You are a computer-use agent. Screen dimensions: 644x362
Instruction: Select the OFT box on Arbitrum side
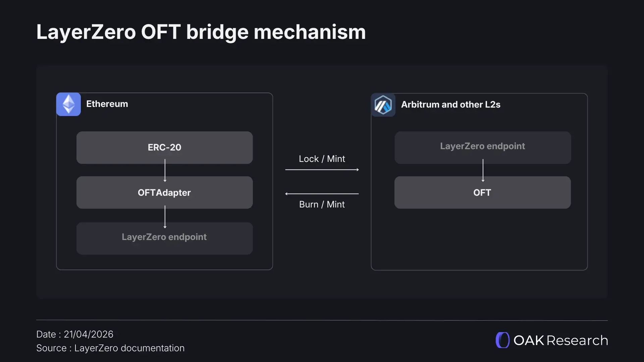482,193
